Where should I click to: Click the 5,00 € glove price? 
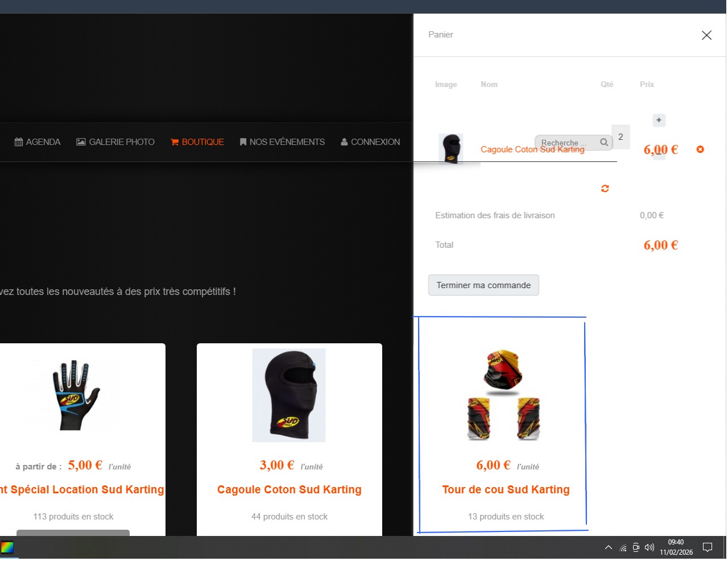85,465
